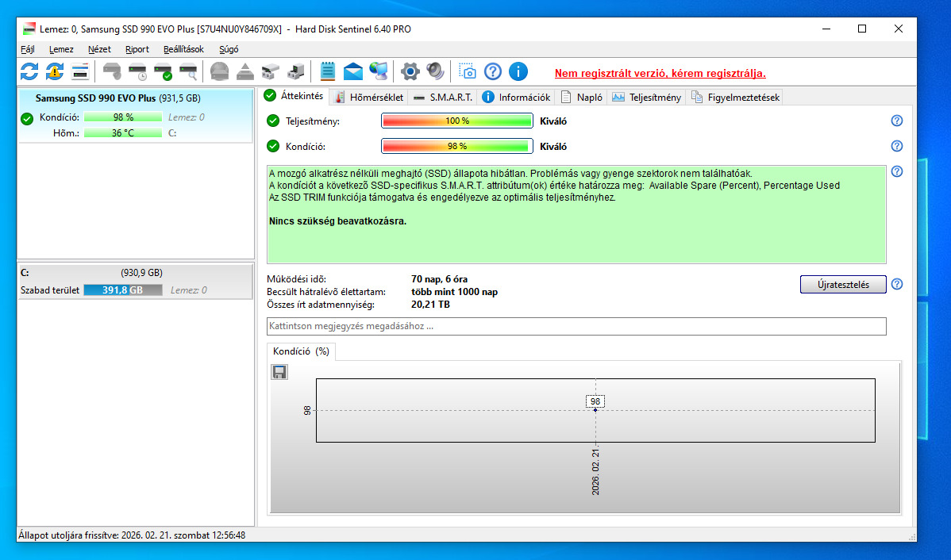
Task: Switch to the Információk tab
Action: [516, 97]
